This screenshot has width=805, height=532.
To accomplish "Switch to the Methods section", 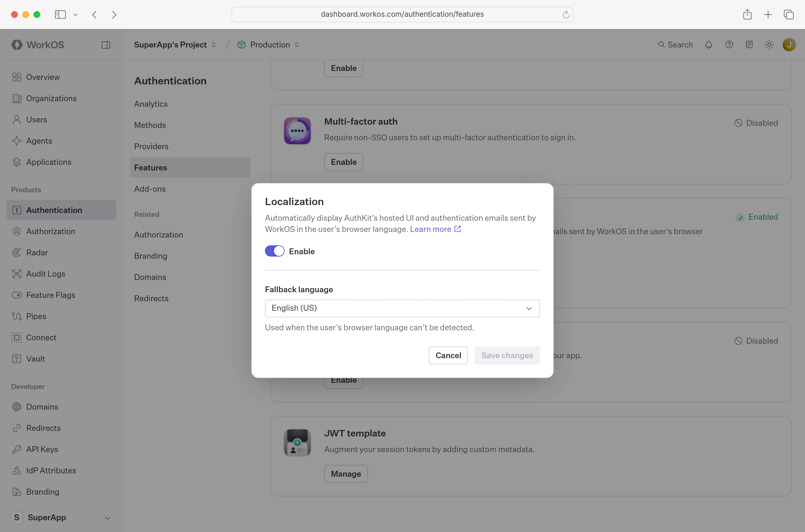I will 190,125.
